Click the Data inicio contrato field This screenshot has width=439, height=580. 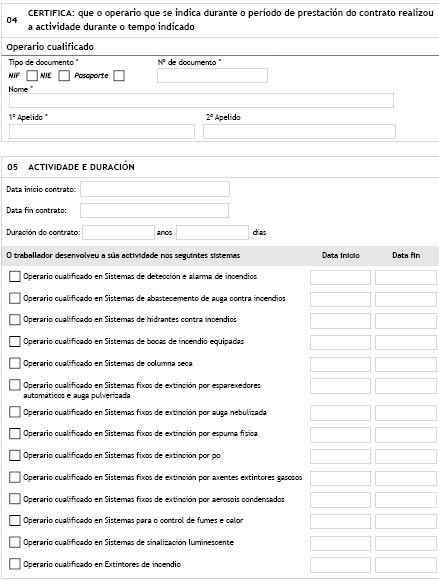(x=155, y=189)
